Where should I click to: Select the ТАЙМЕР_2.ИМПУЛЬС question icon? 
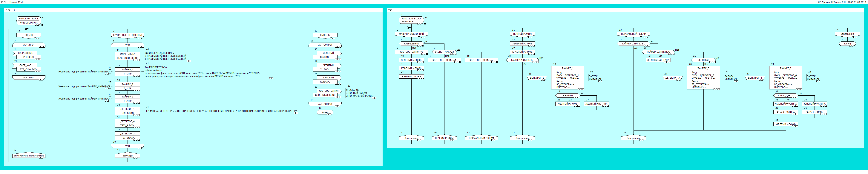point(633,44)
